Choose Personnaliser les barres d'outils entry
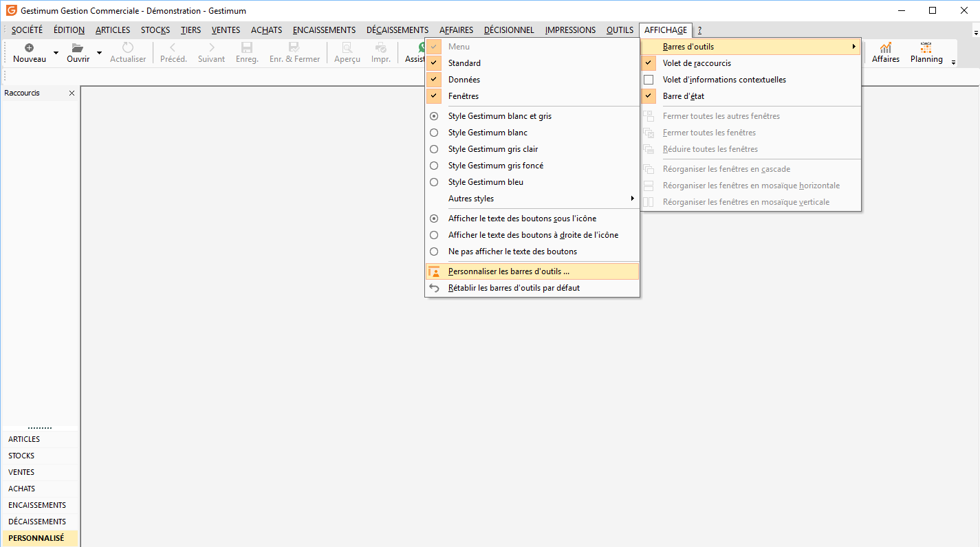Image resolution: width=980 pixels, height=547 pixels. [532, 271]
